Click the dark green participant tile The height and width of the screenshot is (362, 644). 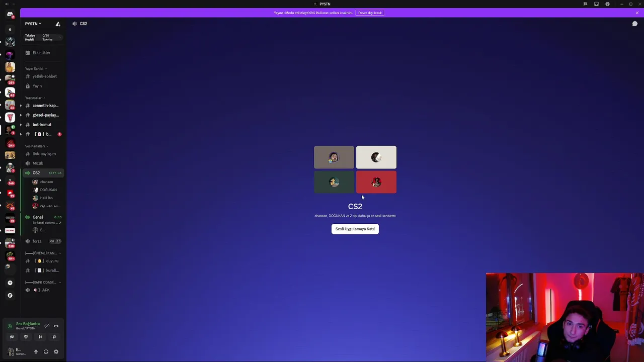tap(334, 182)
